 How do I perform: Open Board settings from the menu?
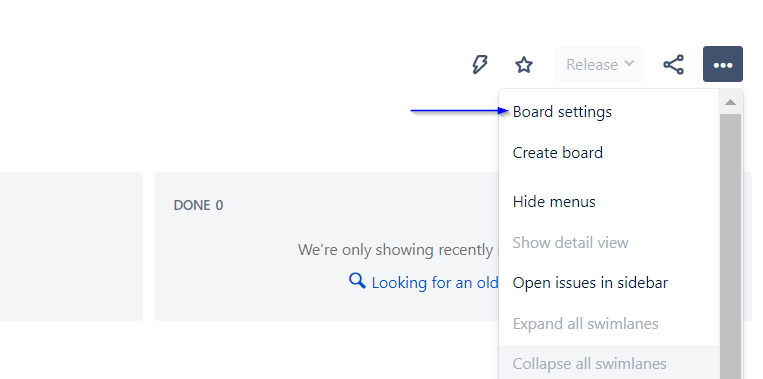(608, 112)
